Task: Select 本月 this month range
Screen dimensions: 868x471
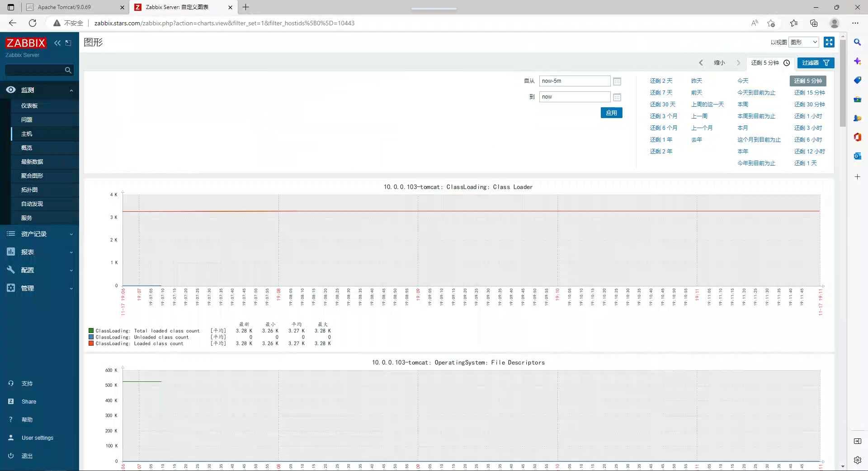Action: [743, 128]
